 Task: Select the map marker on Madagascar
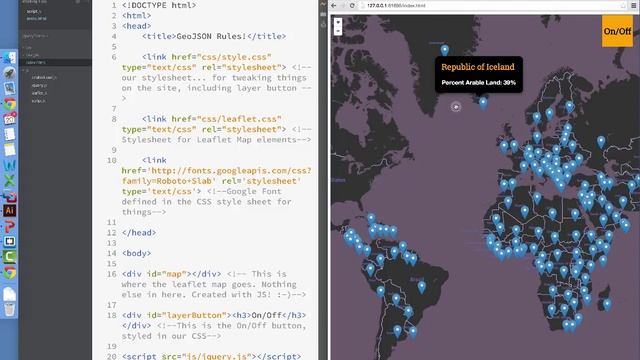click(607, 304)
